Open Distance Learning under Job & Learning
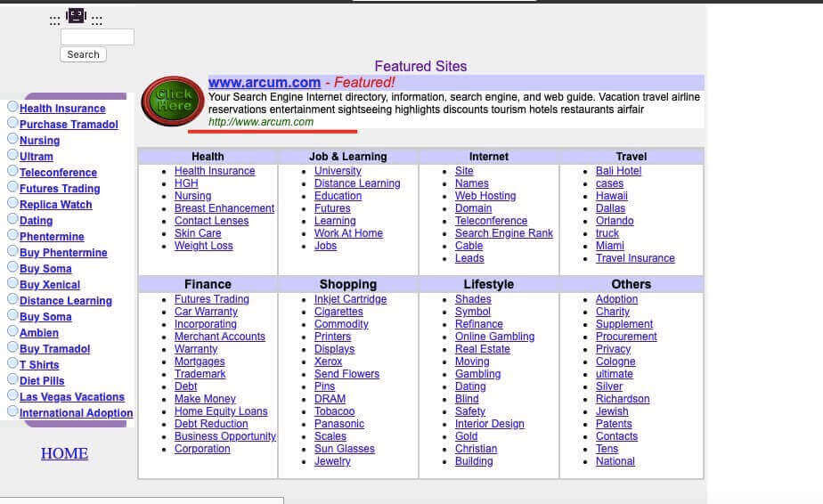The image size is (823, 504). point(357,183)
